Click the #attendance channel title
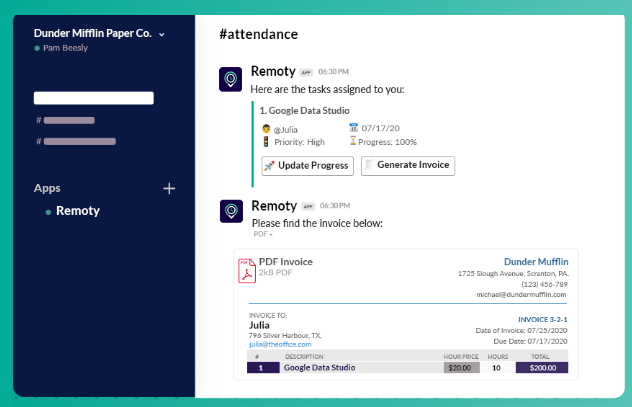 click(x=258, y=34)
